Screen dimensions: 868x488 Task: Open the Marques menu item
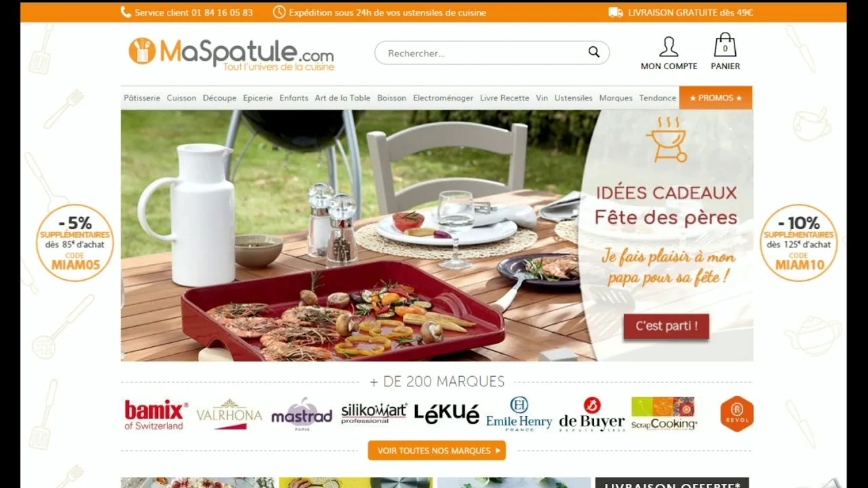pos(616,98)
